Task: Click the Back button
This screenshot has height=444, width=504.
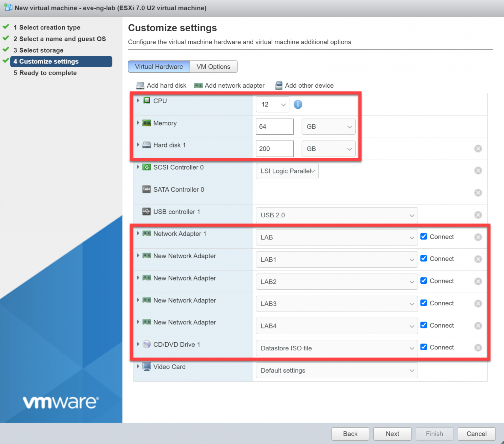Action: pos(350,434)
